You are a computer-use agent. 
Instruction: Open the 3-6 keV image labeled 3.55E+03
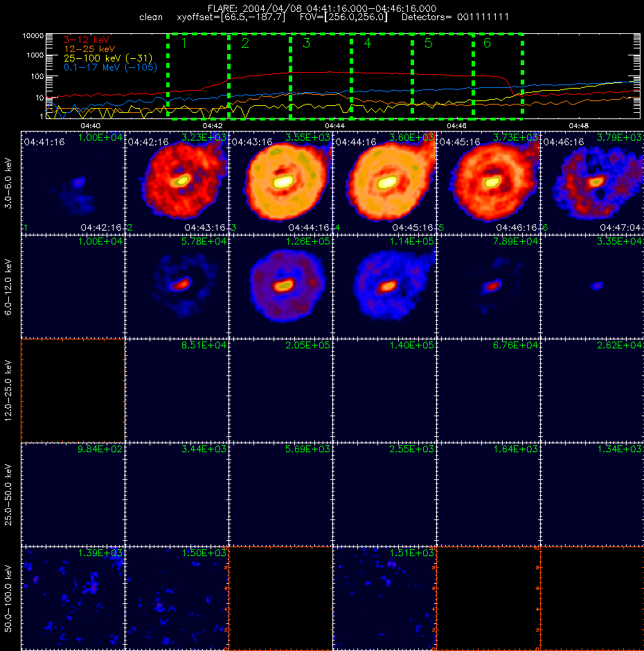[x=280, y=183]
